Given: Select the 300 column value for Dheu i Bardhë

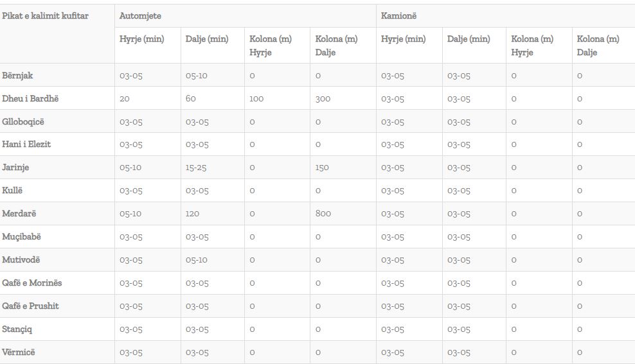Looking at the screenshot, I should pos(323,99).
